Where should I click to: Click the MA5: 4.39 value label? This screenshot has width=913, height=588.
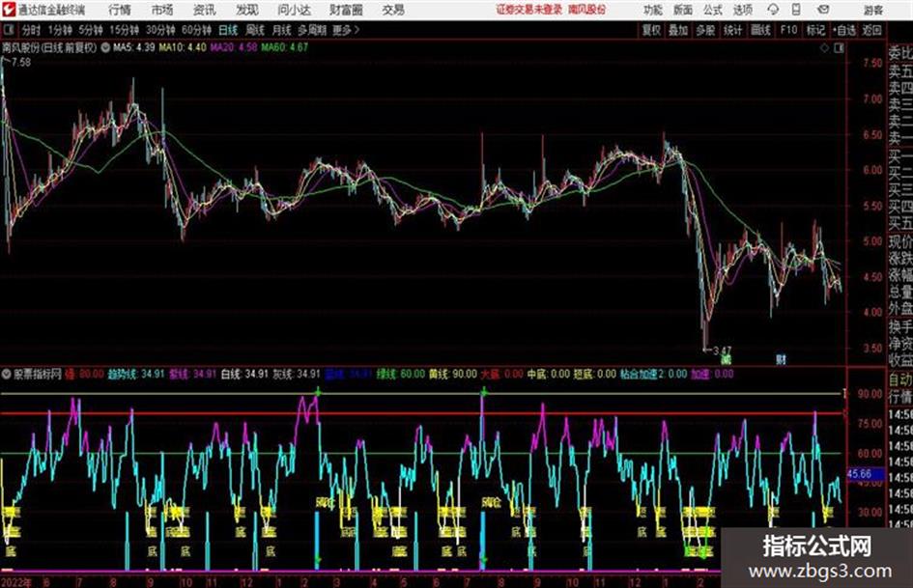[134, 47]
